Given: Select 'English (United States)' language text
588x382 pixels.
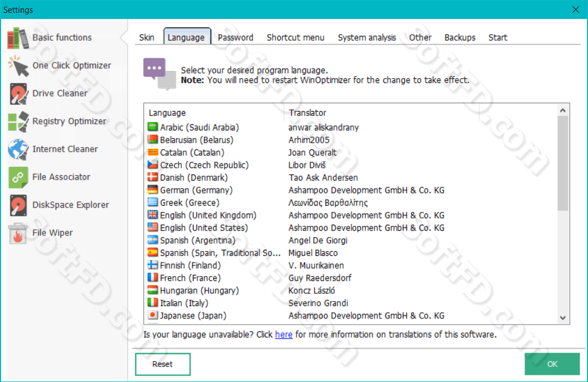Looking at the screenshot, I should point(204,228).
